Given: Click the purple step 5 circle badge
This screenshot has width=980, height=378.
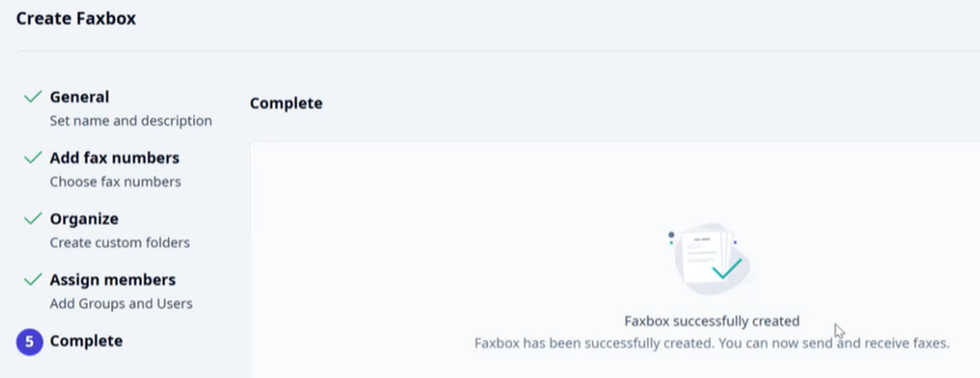Looking at the screenshot, I should coord(29,342).
